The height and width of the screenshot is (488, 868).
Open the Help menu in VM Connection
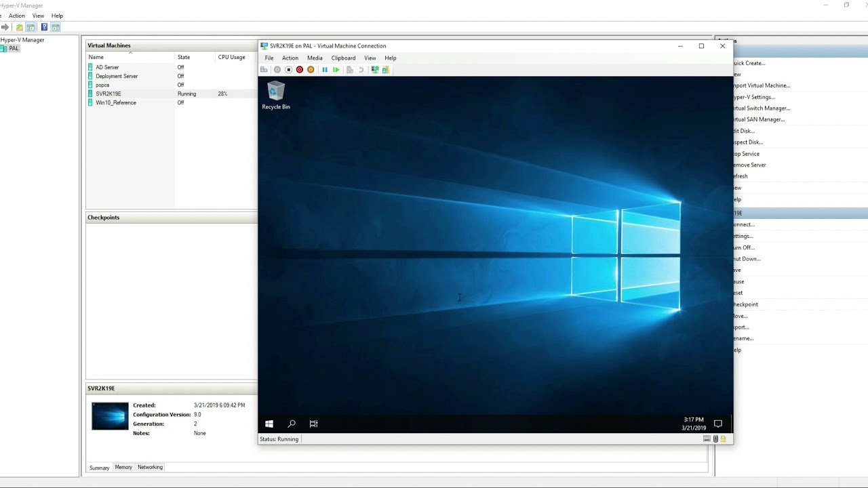click(391, 58)
